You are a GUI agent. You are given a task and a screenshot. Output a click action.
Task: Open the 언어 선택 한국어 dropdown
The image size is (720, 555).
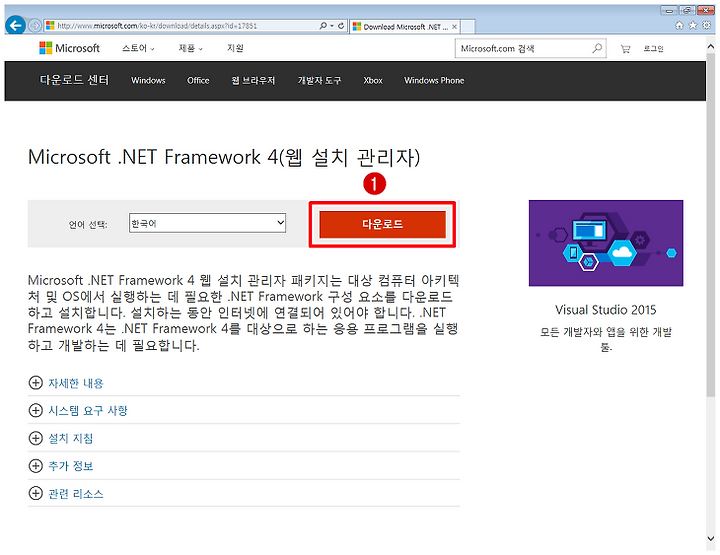pyautogui.click(x=207, y=223)
